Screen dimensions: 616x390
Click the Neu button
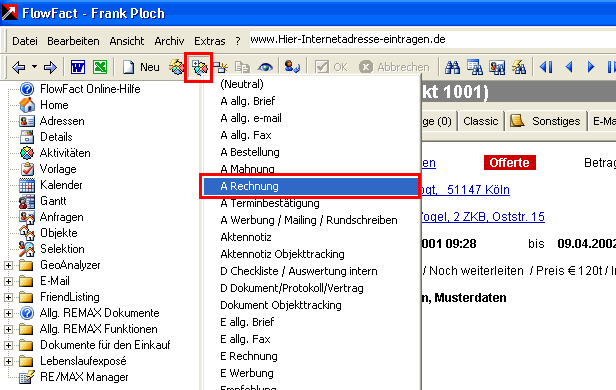(x=141, y=67)
